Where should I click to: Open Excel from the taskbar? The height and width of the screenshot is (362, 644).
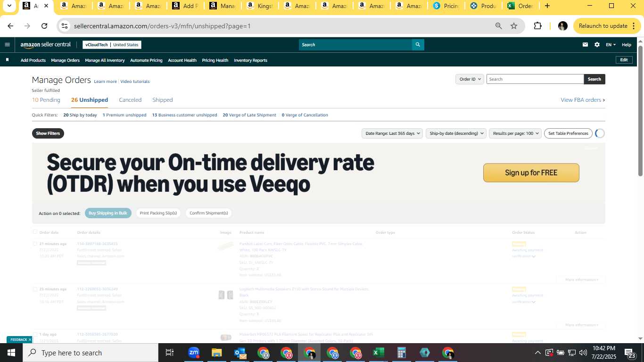pyautogui.click(x=378, y=353)
